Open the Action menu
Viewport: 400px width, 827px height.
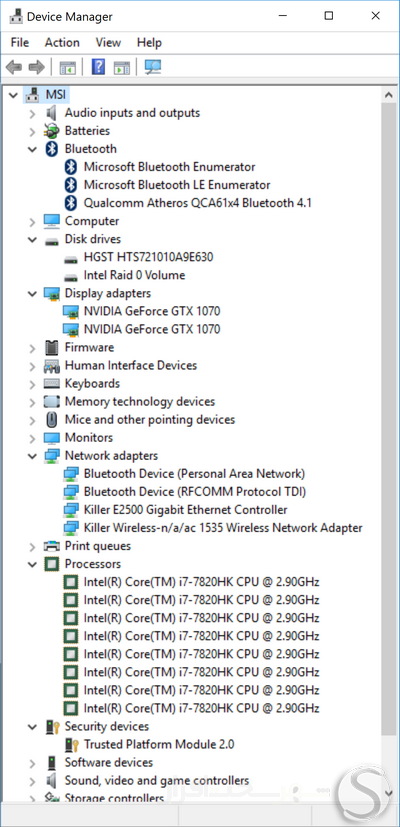[x=62, y=43]
